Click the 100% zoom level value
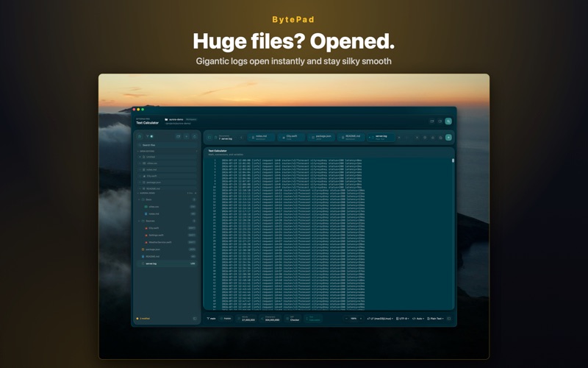588x368 pixels. (354, 319)
